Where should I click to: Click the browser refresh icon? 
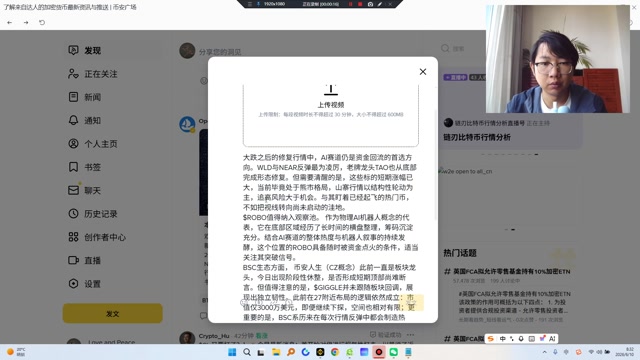[42, 22]
